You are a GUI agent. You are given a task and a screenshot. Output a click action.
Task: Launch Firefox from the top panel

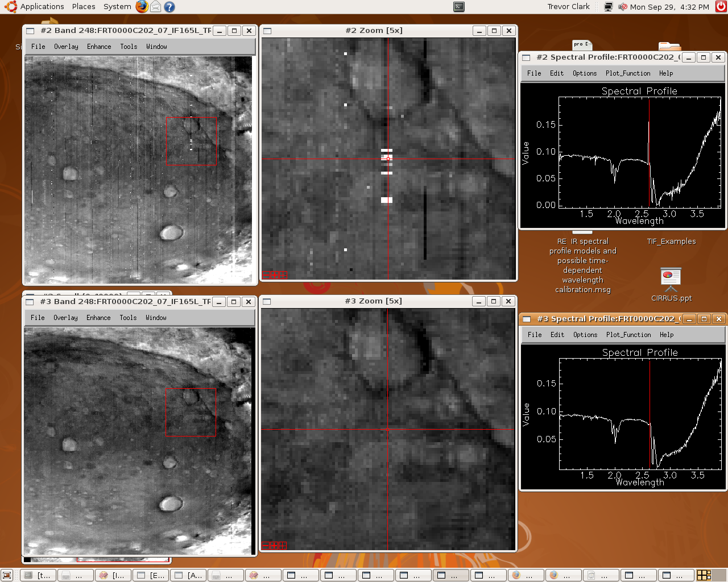tap(142, 7)
